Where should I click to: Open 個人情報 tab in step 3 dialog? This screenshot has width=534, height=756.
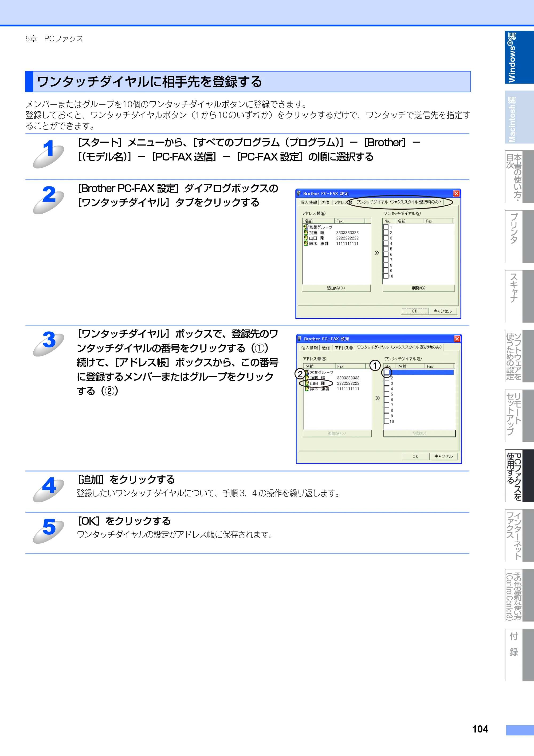(x=309, y=348)
